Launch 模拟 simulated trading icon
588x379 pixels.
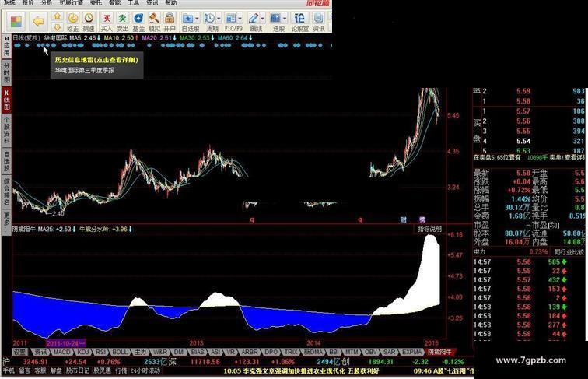[154, 22]
